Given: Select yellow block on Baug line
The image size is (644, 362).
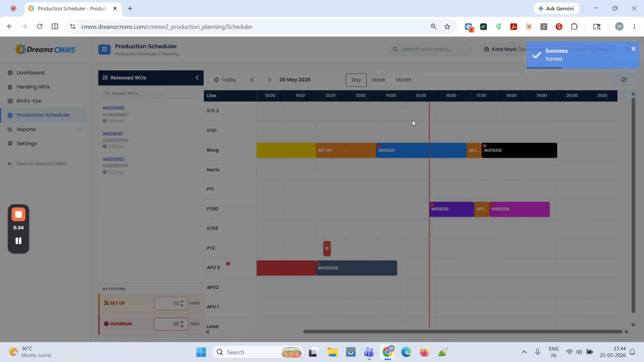Looking at the screenshot, I should pyautogui.click(x=286, y=150).
